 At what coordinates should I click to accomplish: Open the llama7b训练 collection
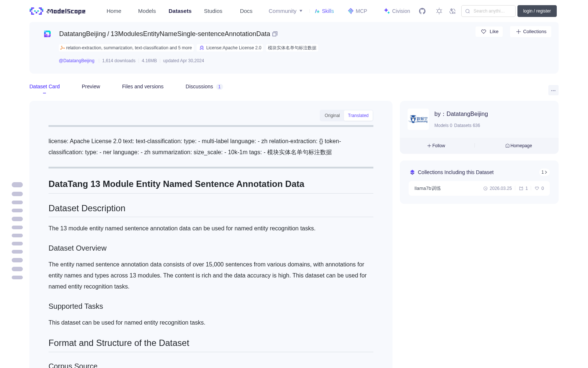[x=479, y=188]
